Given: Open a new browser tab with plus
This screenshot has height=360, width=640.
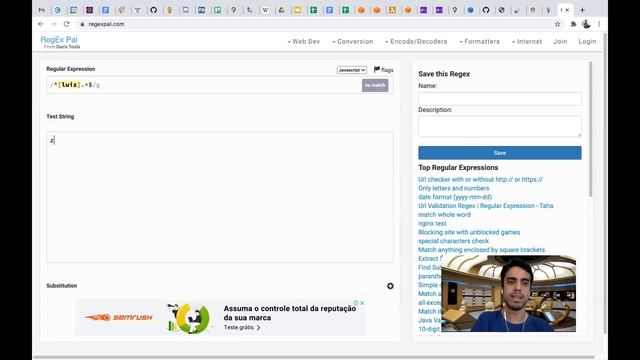Looking at the screenshot, I should click(582, 10).
